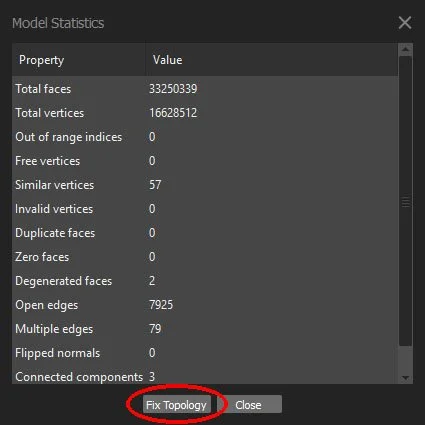The image size is (425, 425).
Task: Select the Open edges row
Action: tap(205, 305)
